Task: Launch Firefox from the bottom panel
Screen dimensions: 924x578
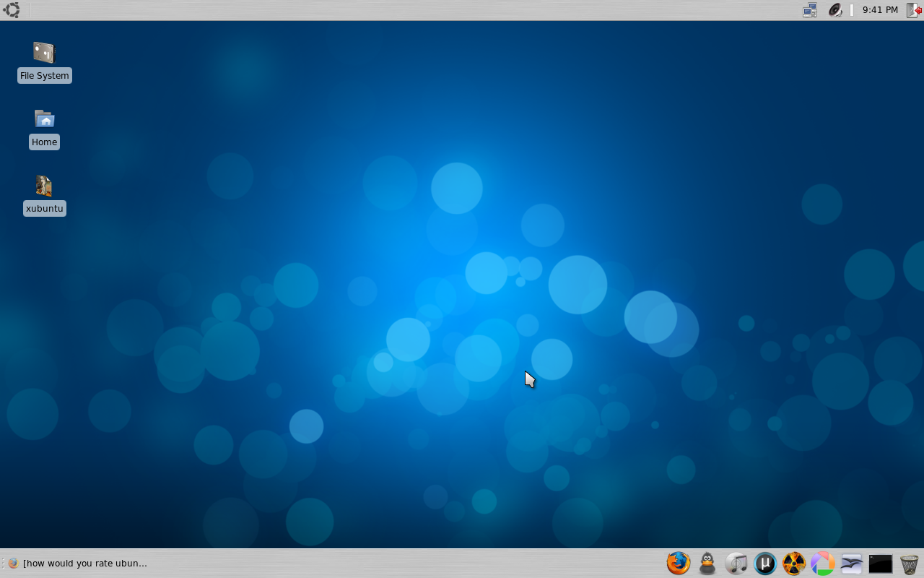Action: click(x=679, y=564)
